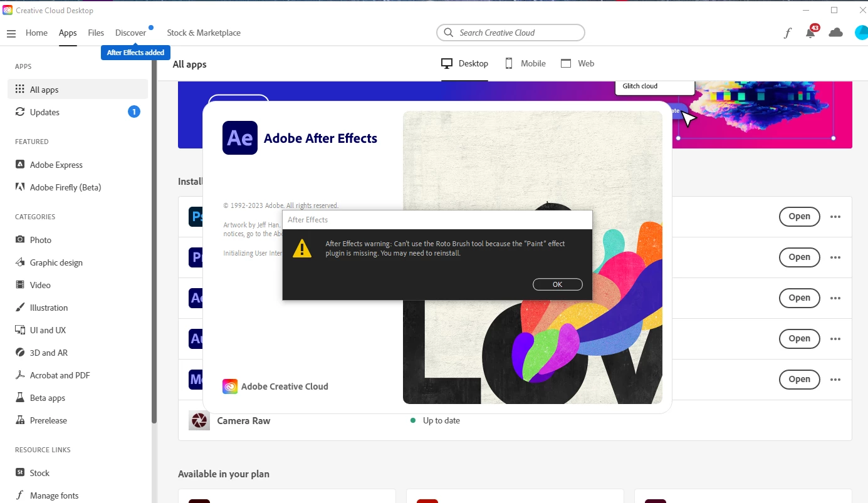Click the Camera Raw app name
The height and width of the screenshot is (503, 868).
244,420
